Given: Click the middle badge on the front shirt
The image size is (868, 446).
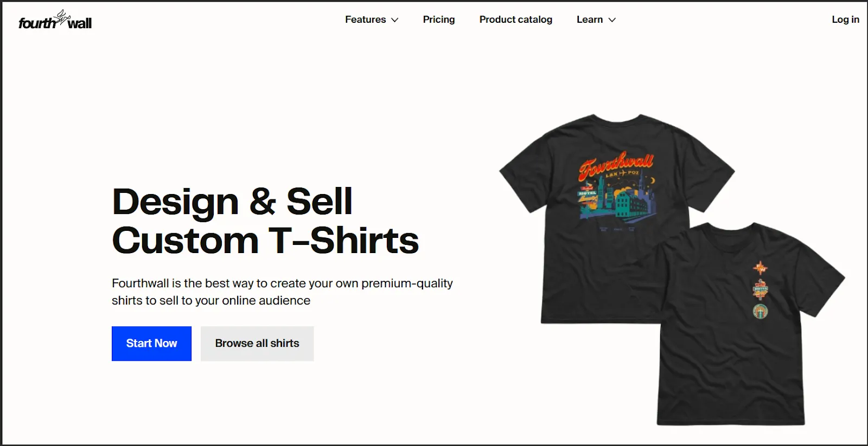Looking at the screenshot, I should click(760, 289).
